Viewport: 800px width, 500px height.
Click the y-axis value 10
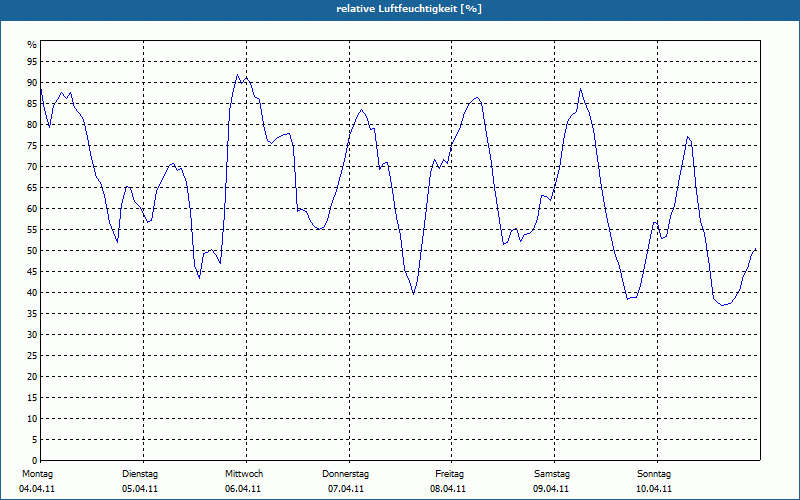32,419
